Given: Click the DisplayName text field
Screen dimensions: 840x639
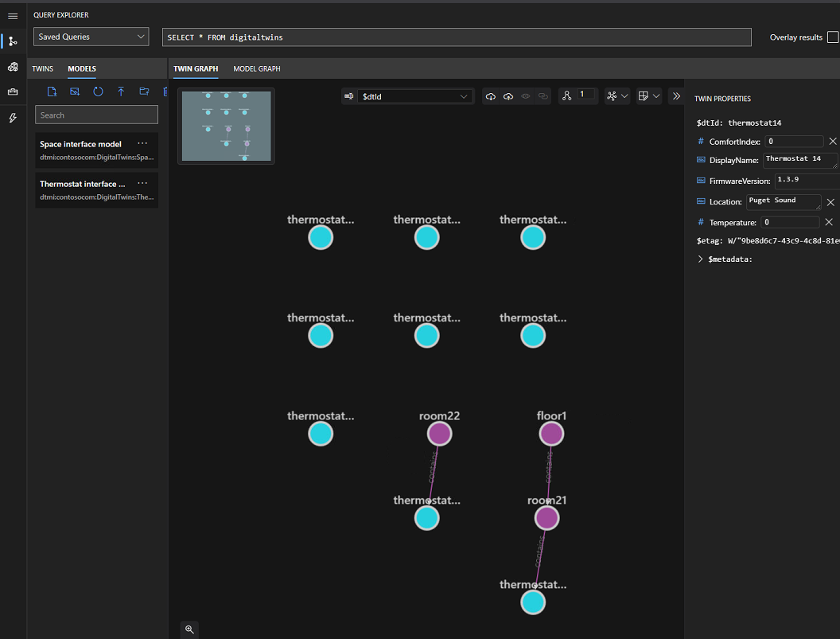Looking at the screenshot, I should 799,160.
